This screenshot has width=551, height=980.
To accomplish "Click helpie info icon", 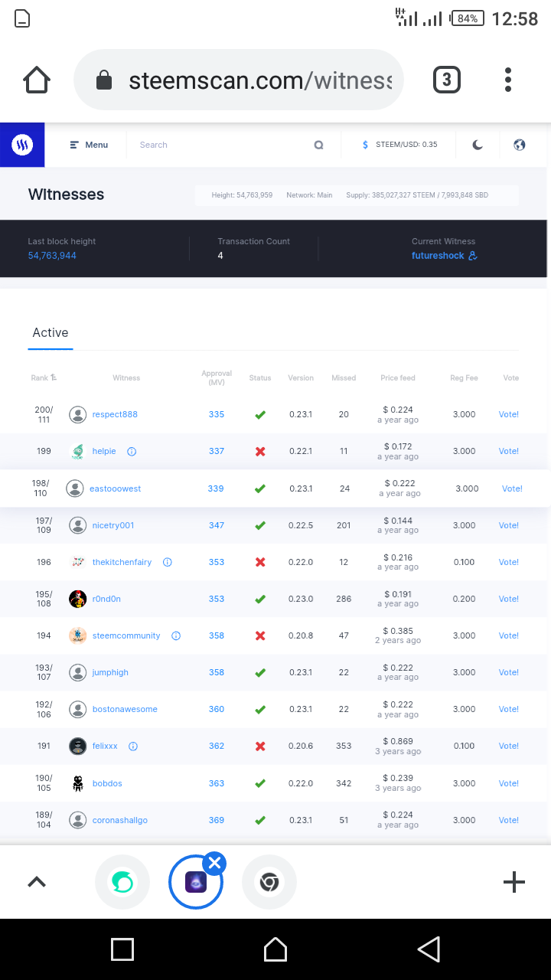I will click(x=132, y=452).
